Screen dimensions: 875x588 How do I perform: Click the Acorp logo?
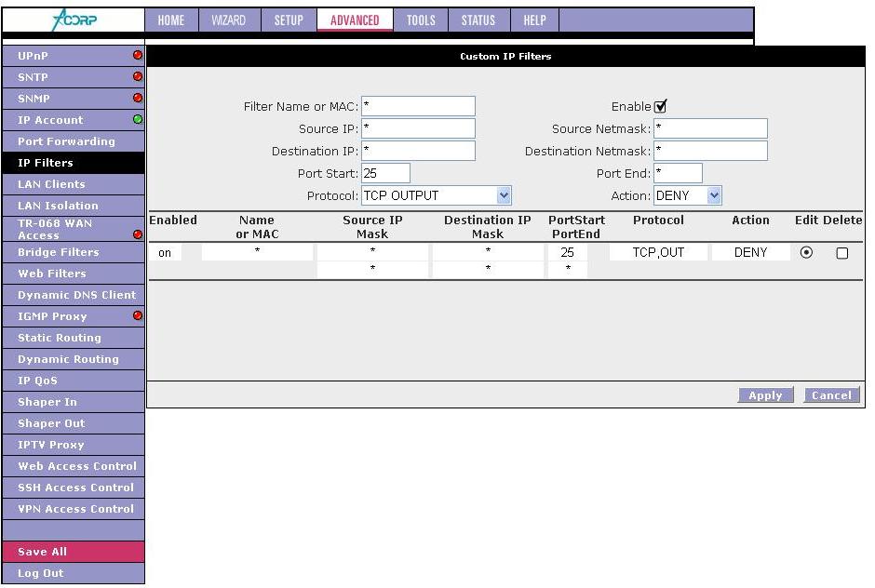click(x=73, y=20)
